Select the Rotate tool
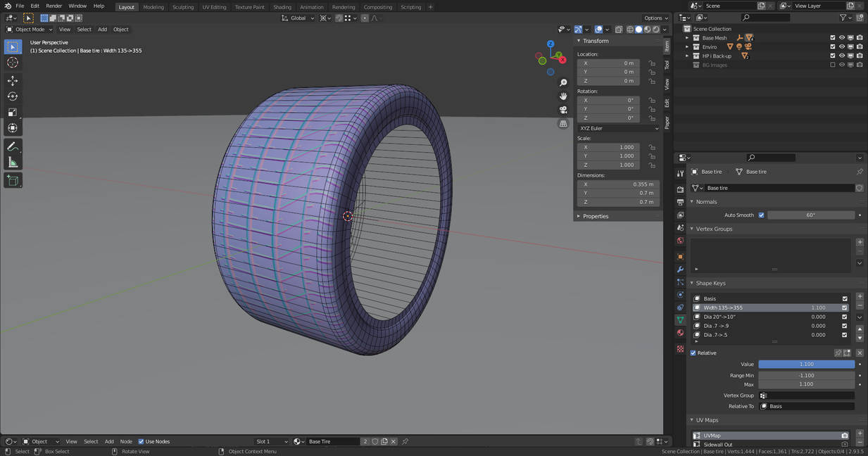Image resolution: width=868 pixels, height=456 pixels. pyautogui.click(x=13, y=96)
